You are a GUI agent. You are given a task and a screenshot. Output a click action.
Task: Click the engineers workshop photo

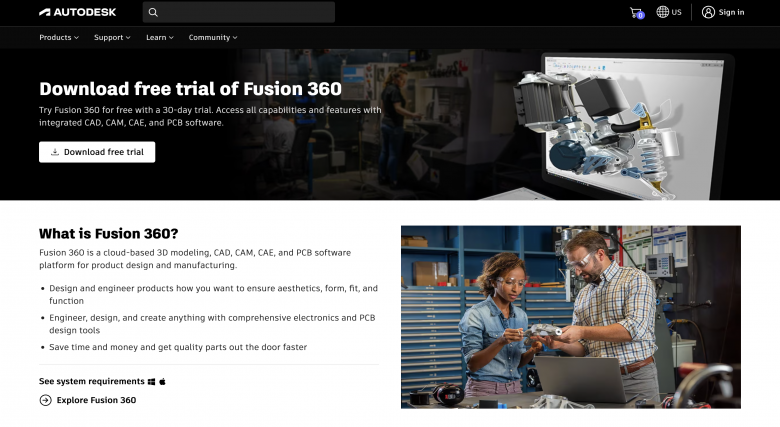[x=571, y=317]
